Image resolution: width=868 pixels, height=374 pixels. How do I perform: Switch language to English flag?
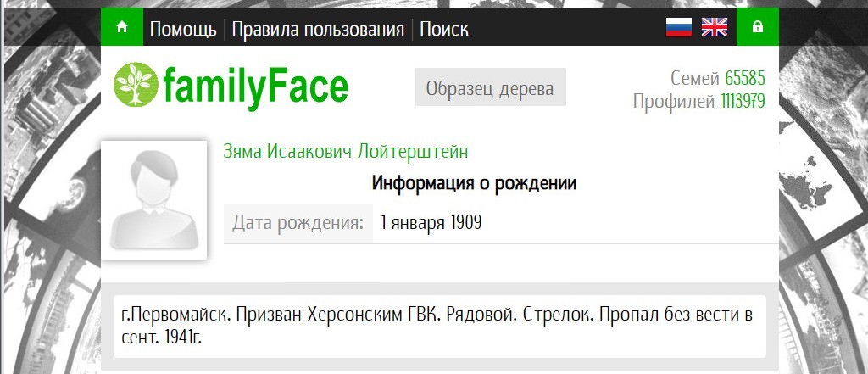(x=715, y=27)
